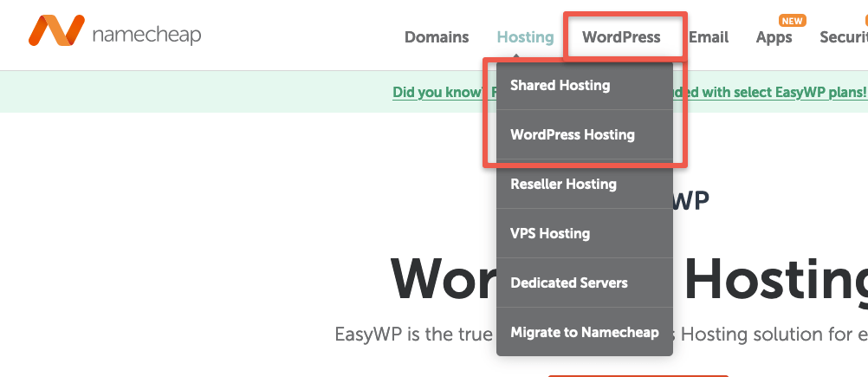Image resolution: width=868 pixels, height=377 pixels.
Task: Select Shared Hosting from dropdown
Action: tap(585, 85)
